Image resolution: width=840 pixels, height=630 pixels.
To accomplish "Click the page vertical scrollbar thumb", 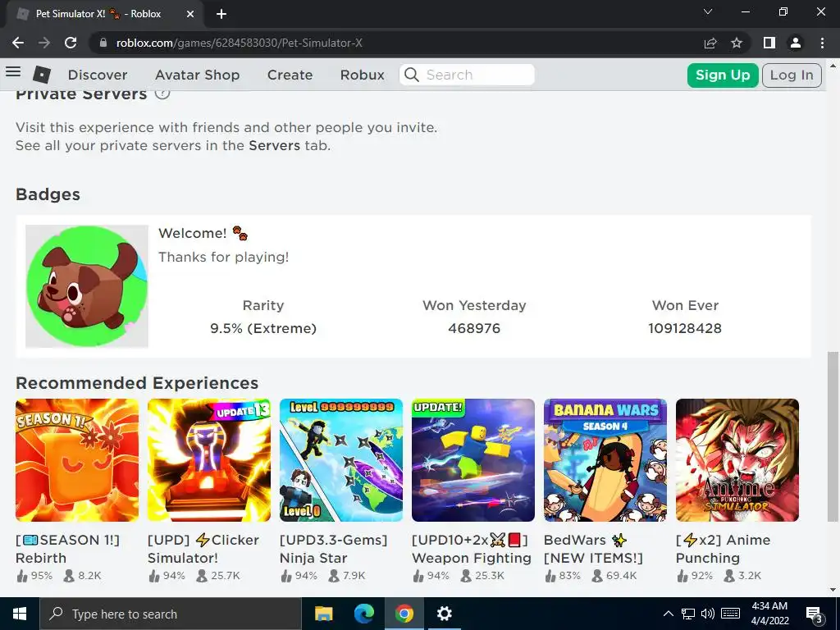I will pyautogui.click(x=832, y=436).
